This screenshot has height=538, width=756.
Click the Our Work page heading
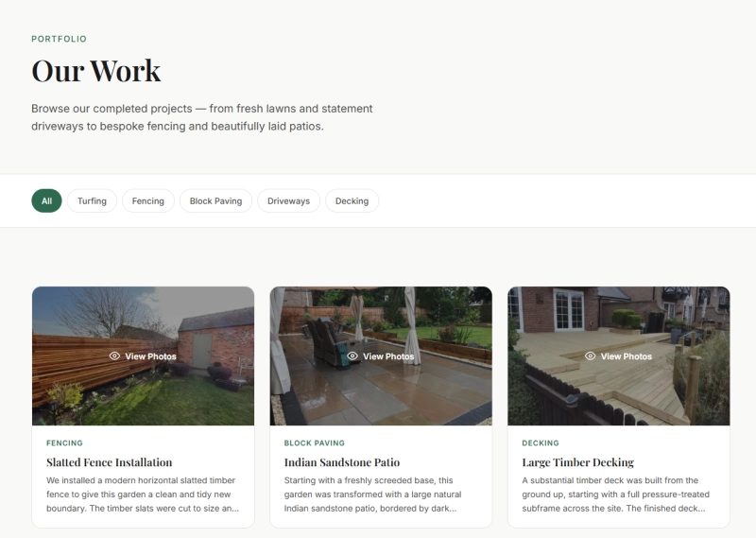(x=96, y=71)
